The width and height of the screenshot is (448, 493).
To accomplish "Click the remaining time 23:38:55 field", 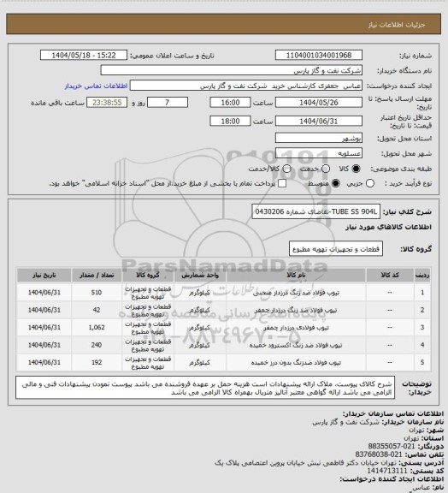I will [107, 103].
